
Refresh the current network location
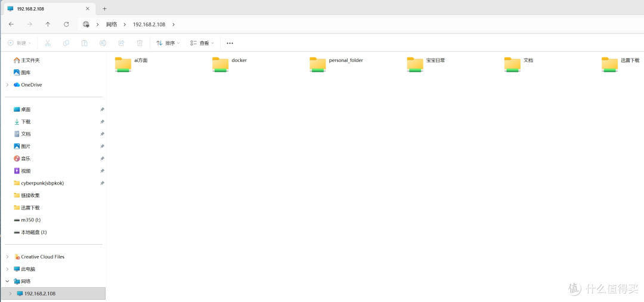(x=66, y=24)
